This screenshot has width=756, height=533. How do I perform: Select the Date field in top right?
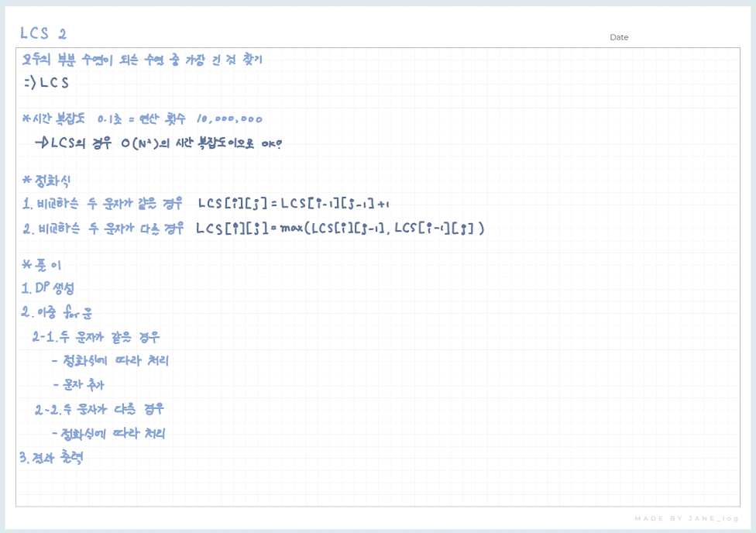619,36
